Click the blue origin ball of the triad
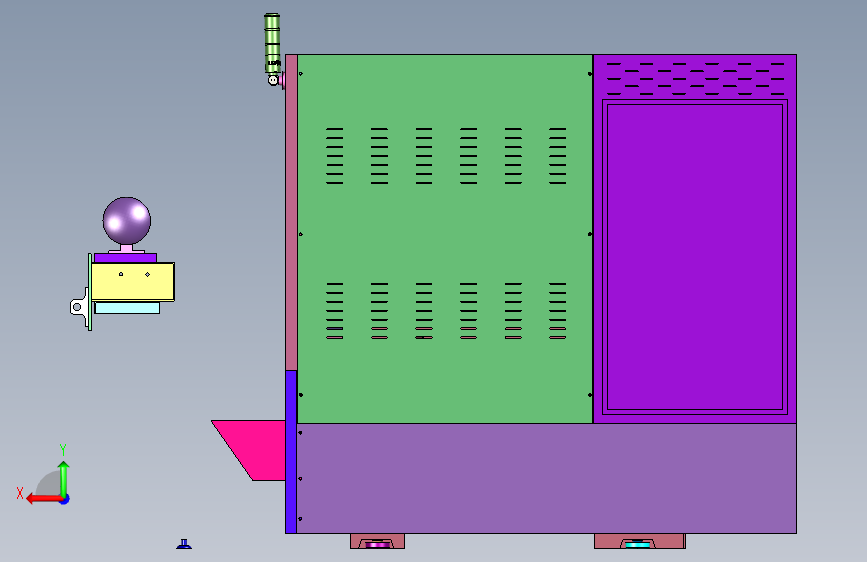Screen dimensions: 867x562 tap(65, 499)
